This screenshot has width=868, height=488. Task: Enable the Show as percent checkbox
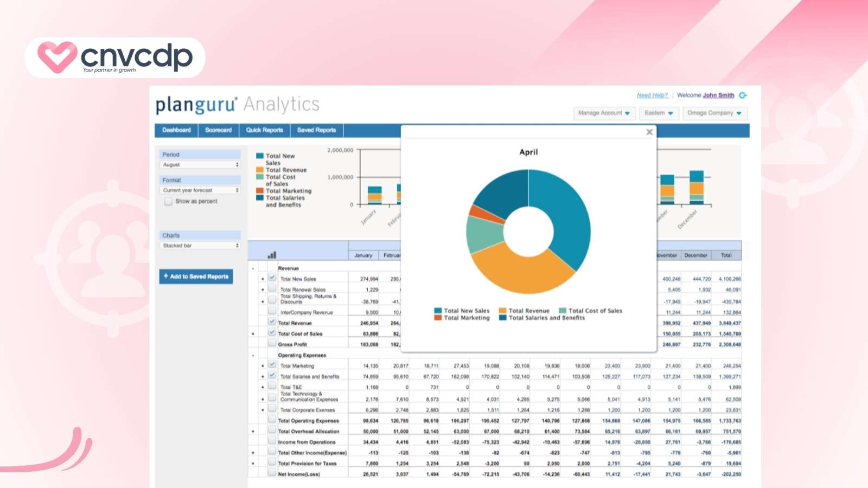169,202
